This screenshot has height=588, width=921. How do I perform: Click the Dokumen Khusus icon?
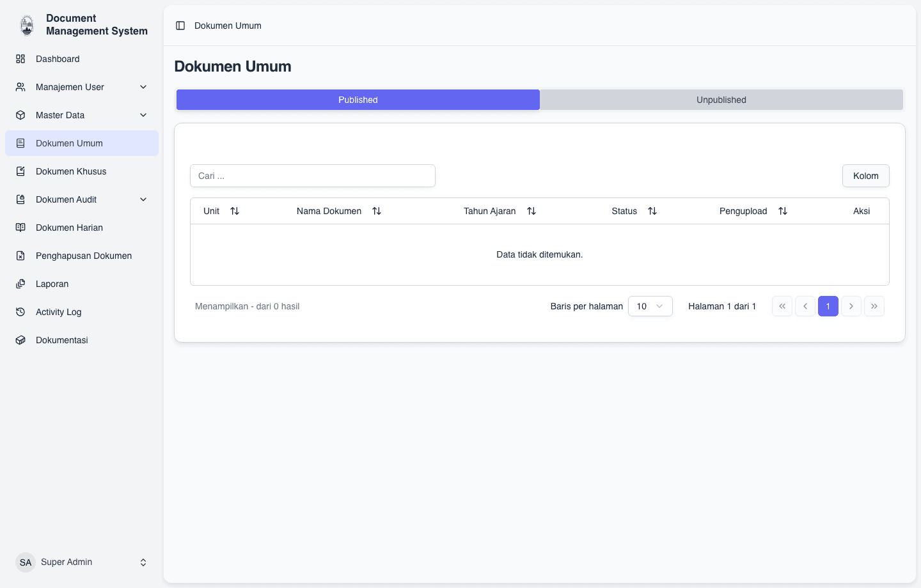point(20,171)
